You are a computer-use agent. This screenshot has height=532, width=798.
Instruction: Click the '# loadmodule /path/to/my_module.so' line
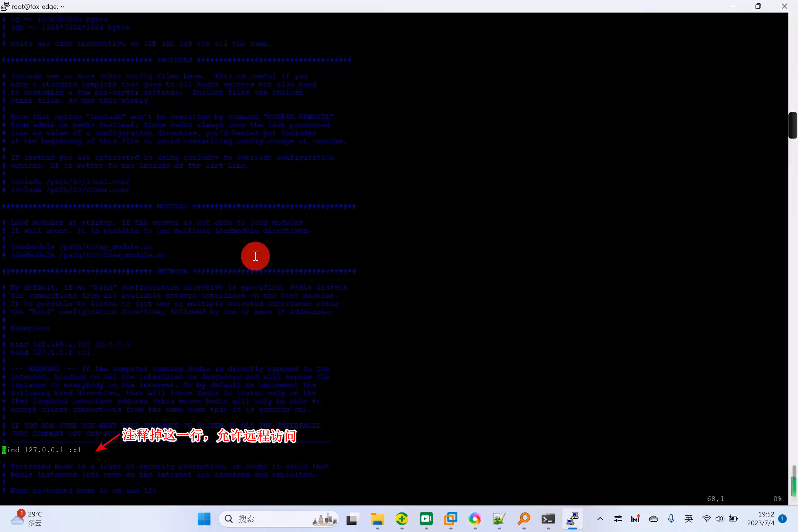click(x=78, y=247)
